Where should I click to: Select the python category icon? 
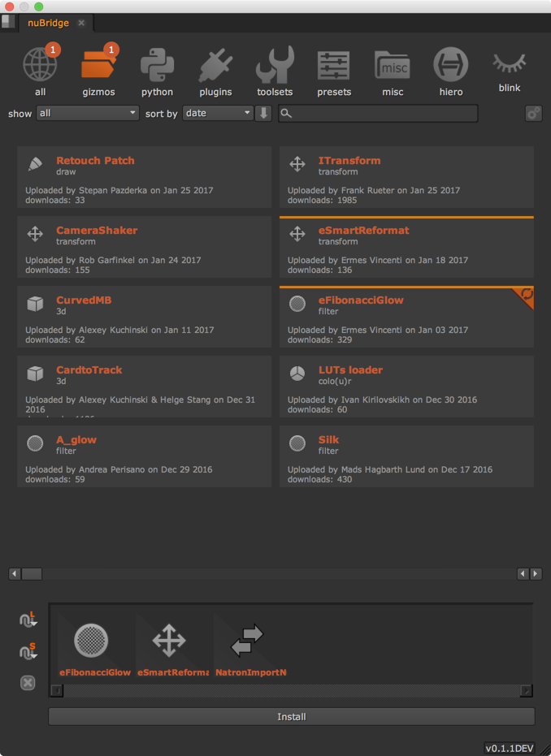pos(158,66)
